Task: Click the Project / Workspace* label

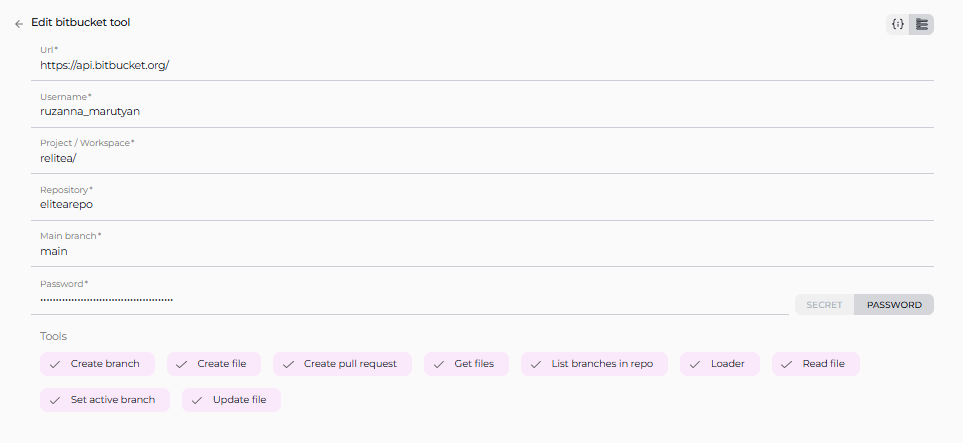Action: click(x=87, y=143)
